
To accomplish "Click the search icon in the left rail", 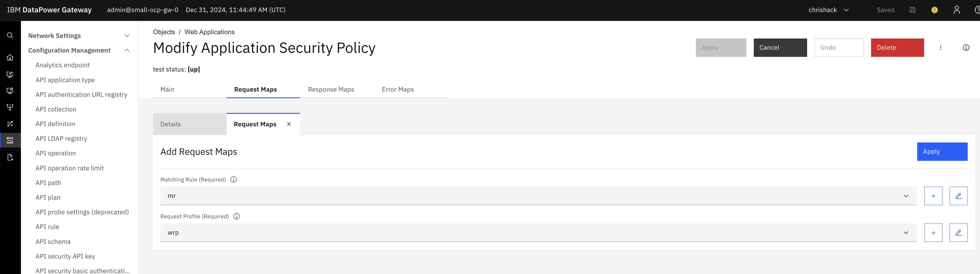I will 10,35.
